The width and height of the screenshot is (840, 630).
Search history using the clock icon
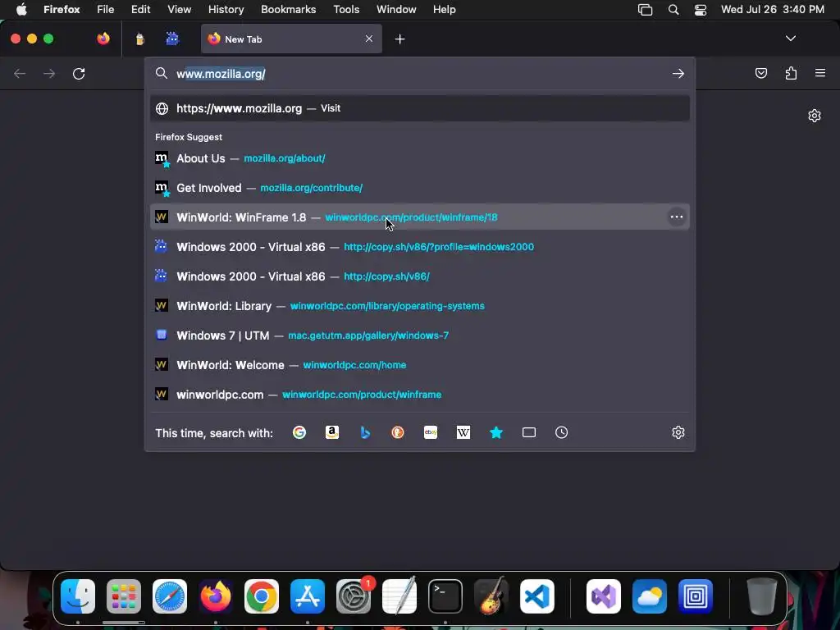tap(561, 432)
